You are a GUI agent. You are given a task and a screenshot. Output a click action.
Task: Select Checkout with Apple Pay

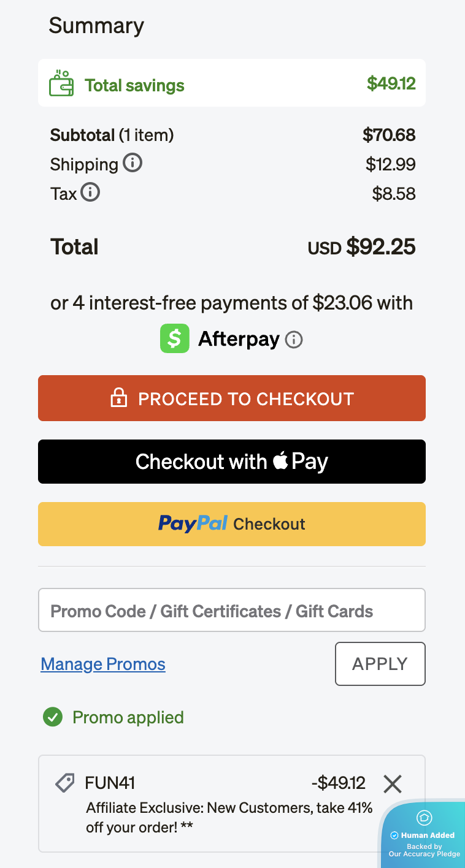pos(231,461)
